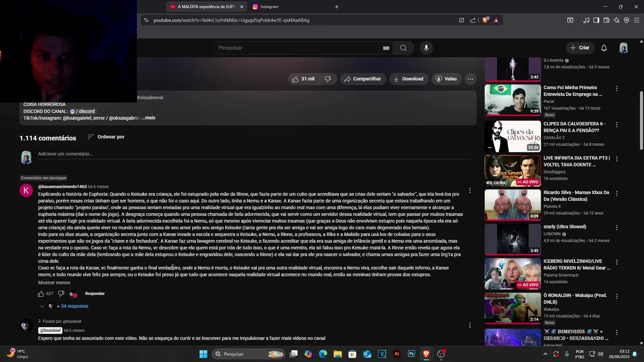
Task: Click the video dislike thumbs-down button
Action: click(328, 79)
